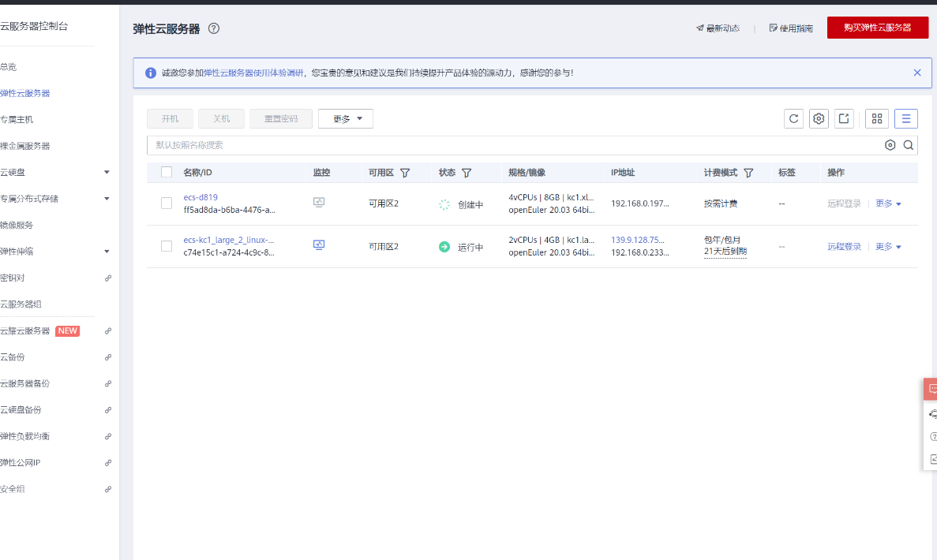Check the select-all checkbox in table header
The image size is (937, 560).
click(x=166, y=172)
